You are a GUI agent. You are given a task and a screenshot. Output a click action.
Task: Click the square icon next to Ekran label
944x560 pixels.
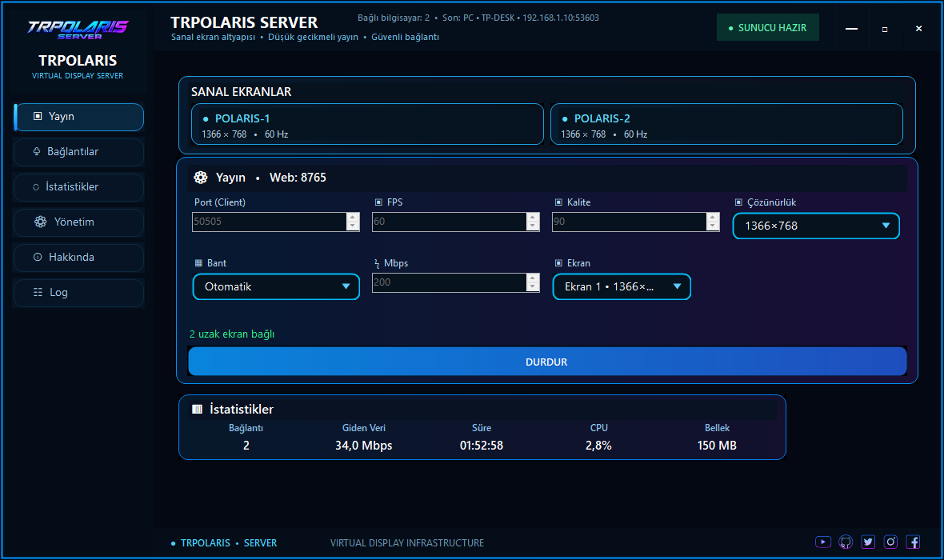pos(558,263)
